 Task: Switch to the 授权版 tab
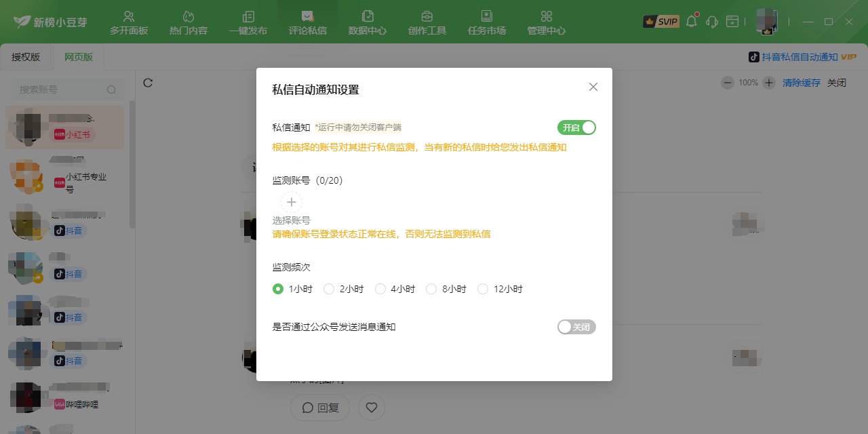point(26,57)
